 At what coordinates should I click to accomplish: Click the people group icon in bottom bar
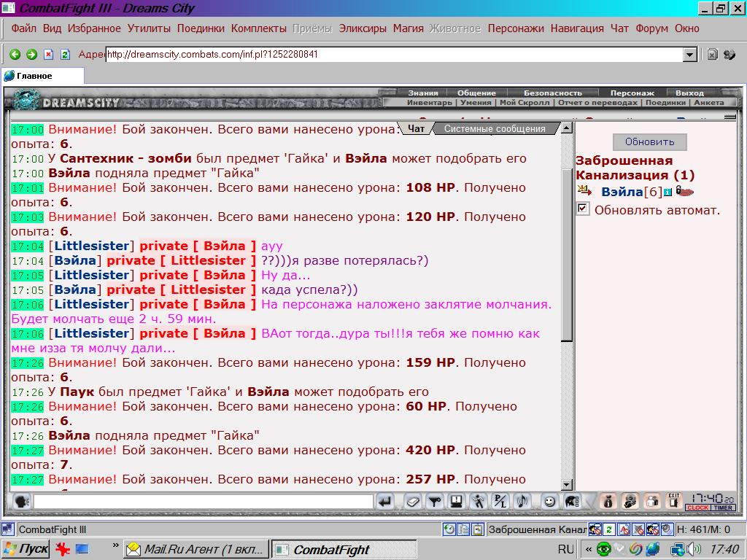652,502
